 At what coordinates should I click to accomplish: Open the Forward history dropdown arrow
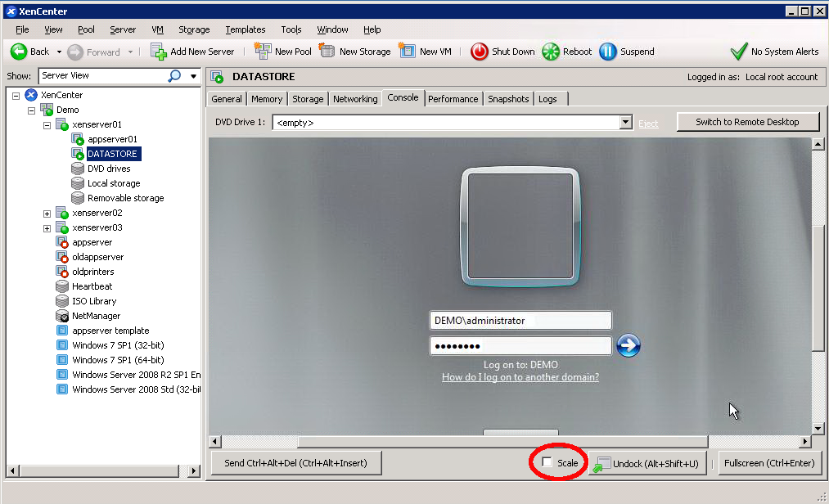pos(131,52)
